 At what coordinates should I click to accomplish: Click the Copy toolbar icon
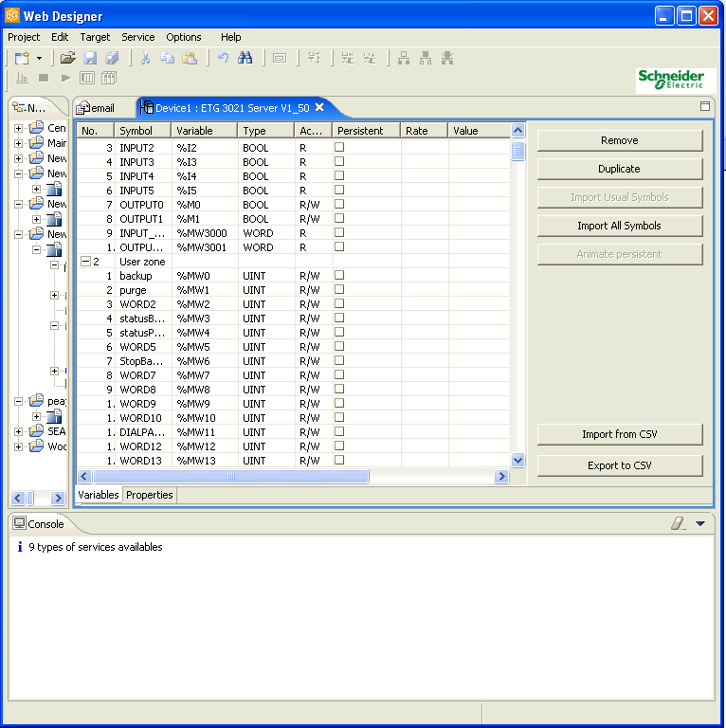pyautogui.click(x=167, y=58)
